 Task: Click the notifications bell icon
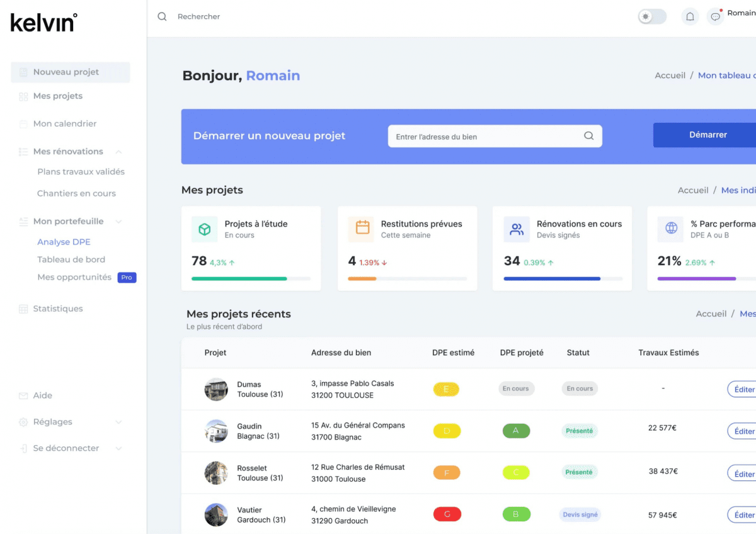(690, 17)
